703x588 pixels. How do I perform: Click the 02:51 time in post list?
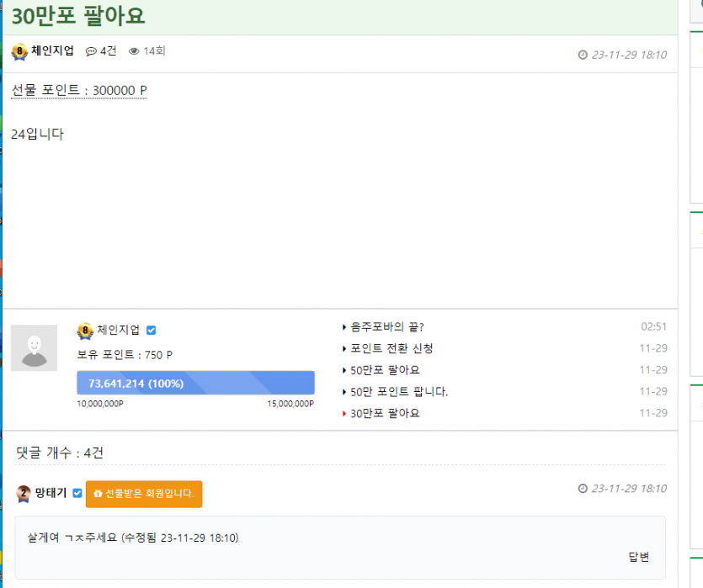(x=653, y=326)
